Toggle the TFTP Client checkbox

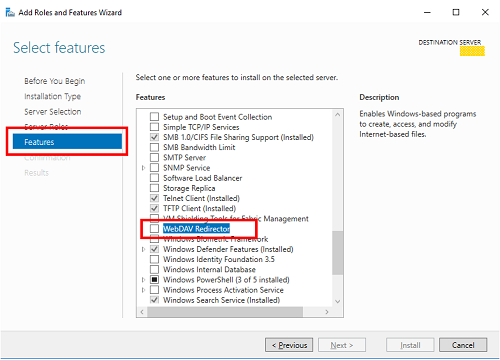[x=154, y=208]
